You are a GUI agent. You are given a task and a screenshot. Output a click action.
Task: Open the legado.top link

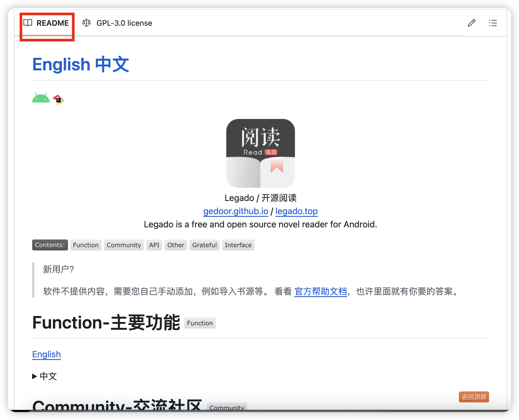(296, 211)
